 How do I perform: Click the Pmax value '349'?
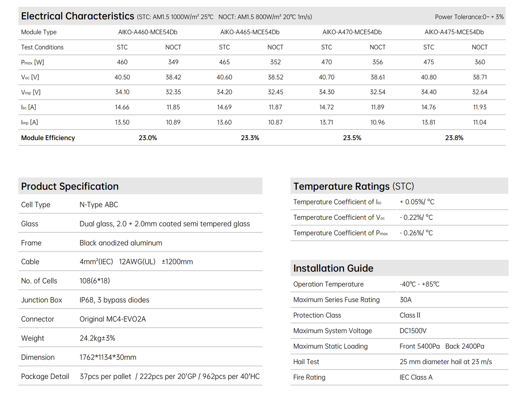coord(173,62)
